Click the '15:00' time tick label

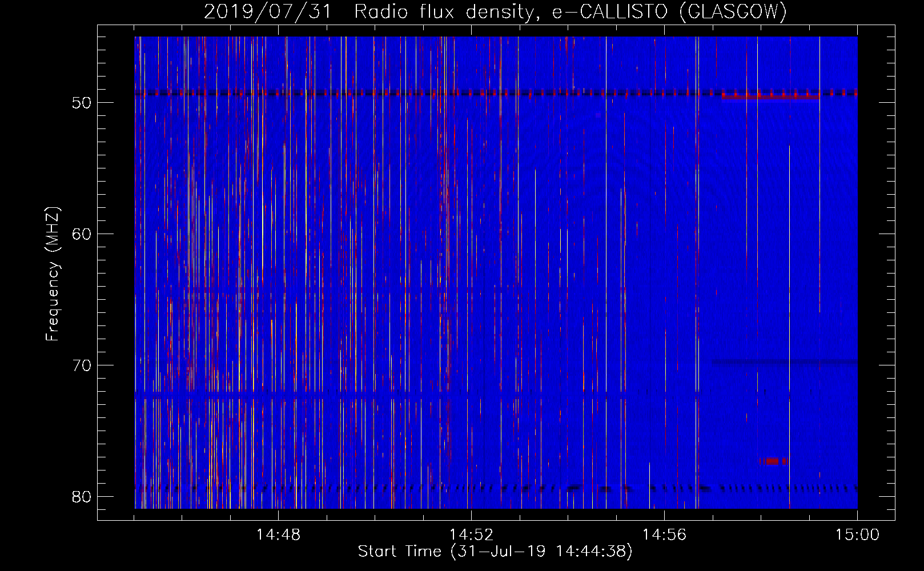(857, 535)
